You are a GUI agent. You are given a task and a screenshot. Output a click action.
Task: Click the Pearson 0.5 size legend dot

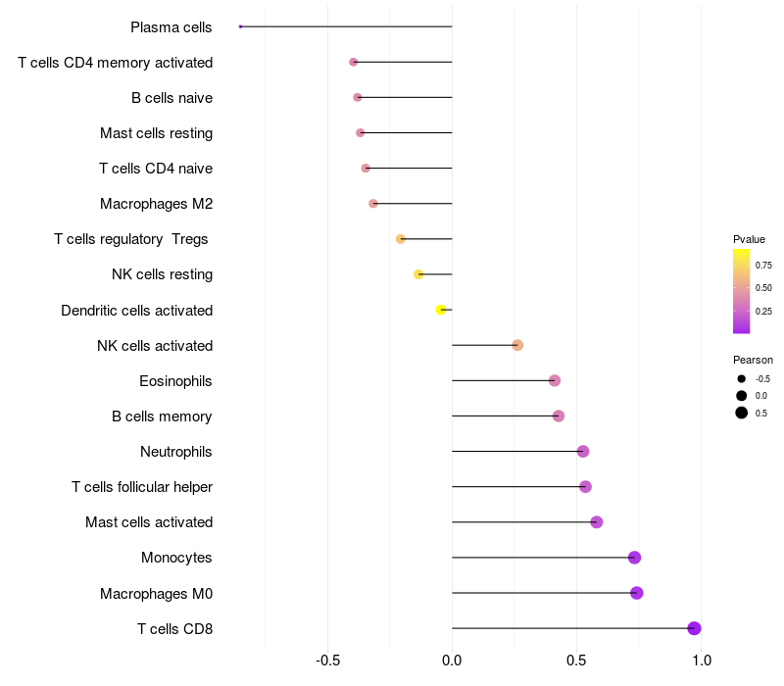tap(742, 413)
